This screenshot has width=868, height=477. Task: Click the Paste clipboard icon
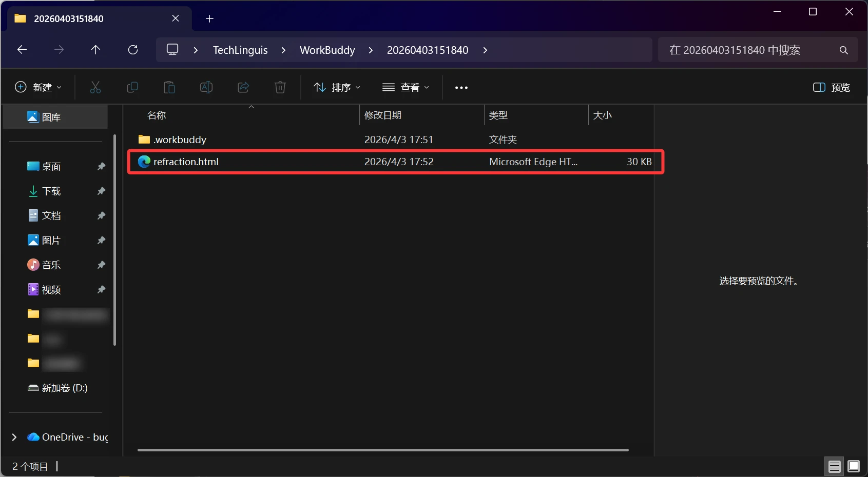[x=169, y=87]
